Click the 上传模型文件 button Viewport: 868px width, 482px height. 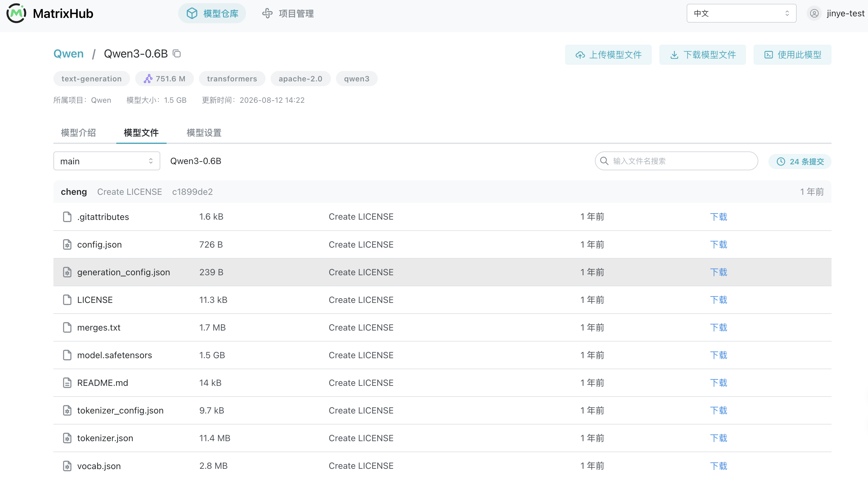(x=608, y=55)
